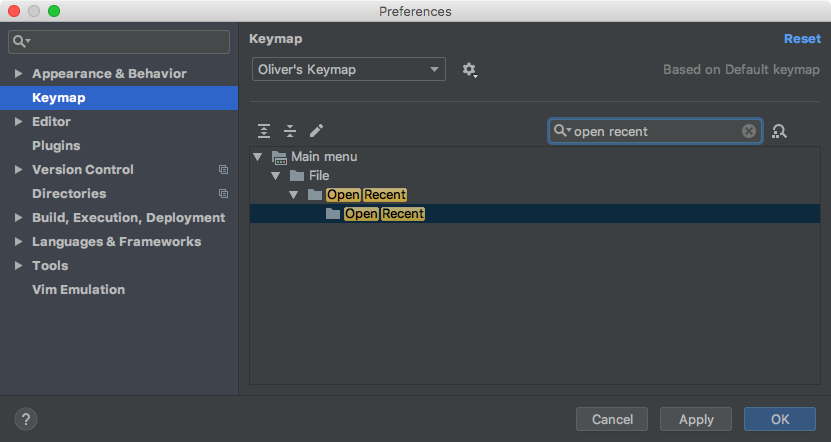Click the Collapse All icon in keymap toolbar

click(x=290, y=131)
